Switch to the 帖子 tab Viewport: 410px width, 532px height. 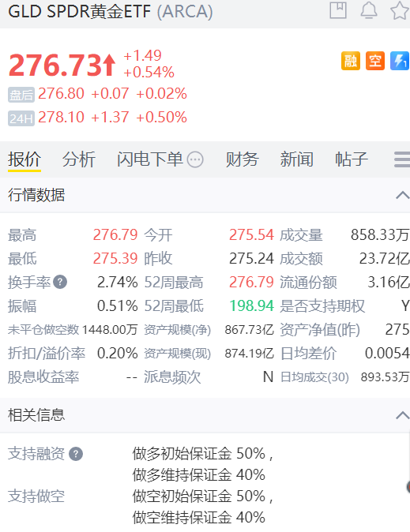pyautogui.click(x=352, y=159)
